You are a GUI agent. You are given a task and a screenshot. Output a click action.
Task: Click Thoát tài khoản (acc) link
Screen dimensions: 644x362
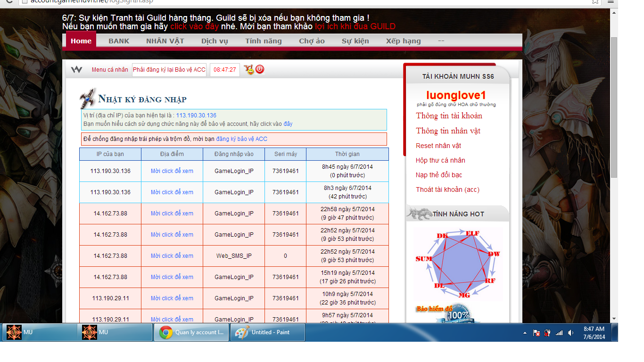point(447,189)
